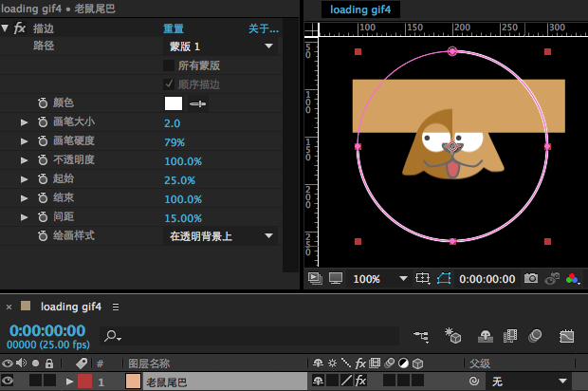Viewport: 588px width, 391px height.
Task: Enable motion blur icon in timeline
Action: (x=535, y=336)
